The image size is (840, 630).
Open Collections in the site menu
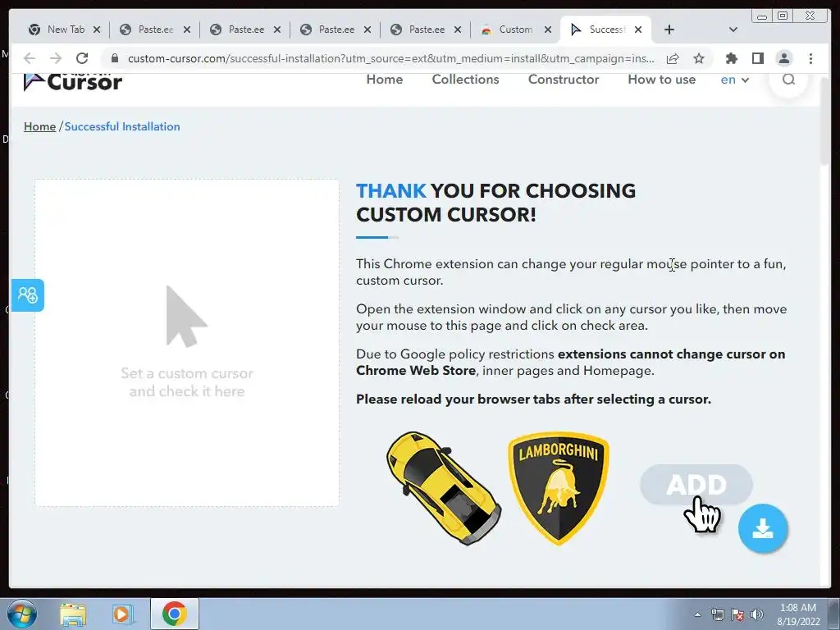click(x=465, y=80)
